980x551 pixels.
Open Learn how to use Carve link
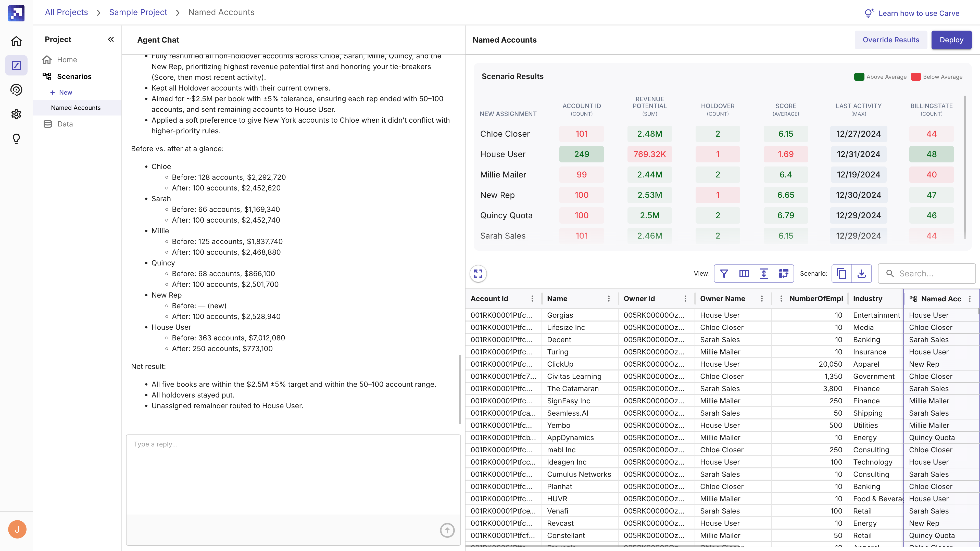pyautogui.click(x=918, y=13)
